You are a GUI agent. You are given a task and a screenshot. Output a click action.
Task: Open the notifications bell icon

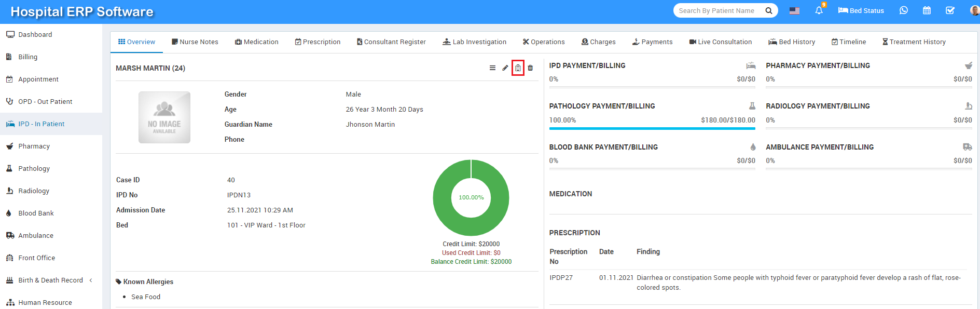pos(819,10)
